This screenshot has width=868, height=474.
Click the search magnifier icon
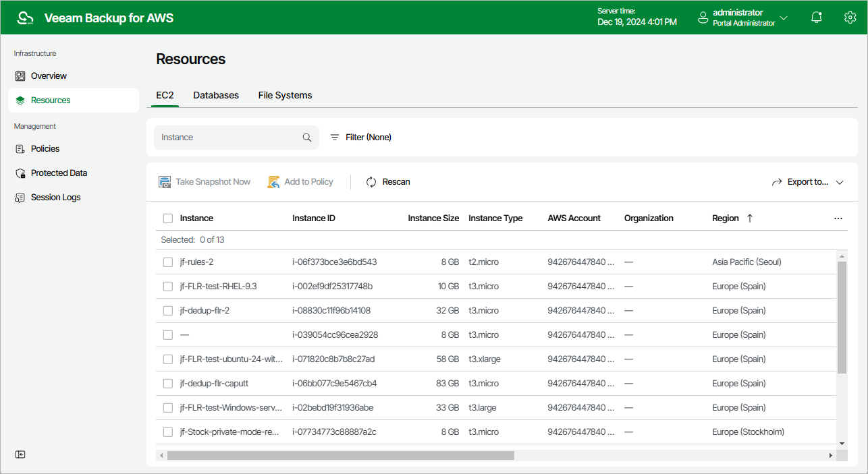pos(307,138)
